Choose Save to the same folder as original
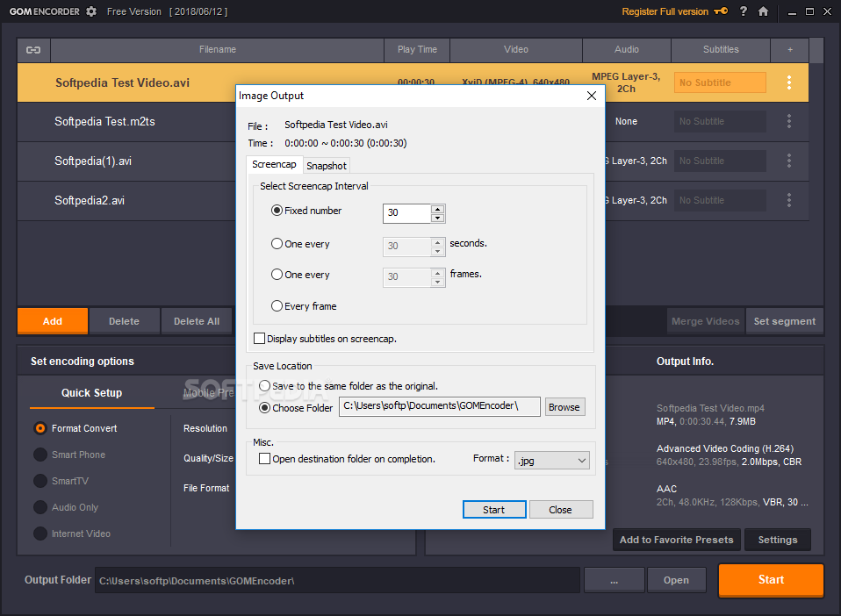The height and width of the screenshot is (616, 841). point(264,386)
